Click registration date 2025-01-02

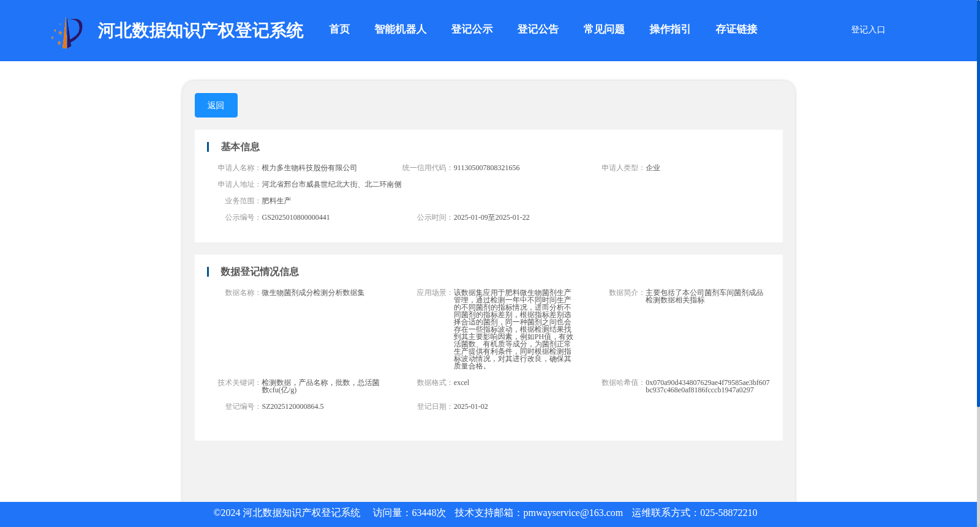[x=470, y=406]
